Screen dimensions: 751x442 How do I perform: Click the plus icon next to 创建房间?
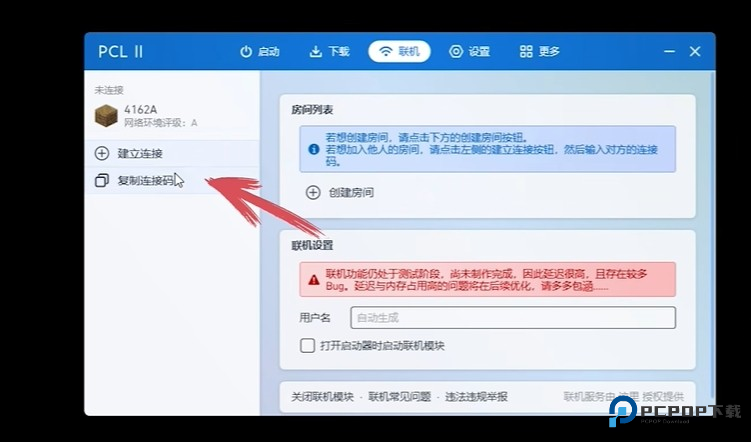pyautogui.click(x=313, y=193)
